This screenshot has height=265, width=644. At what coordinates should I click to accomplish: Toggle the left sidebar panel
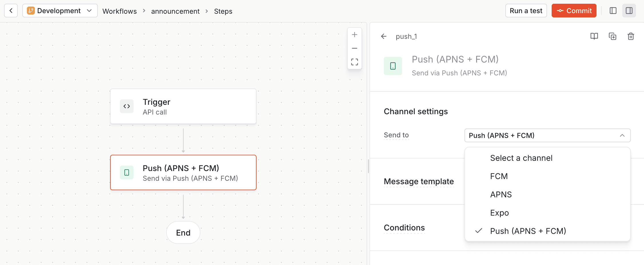coord(613,11)
